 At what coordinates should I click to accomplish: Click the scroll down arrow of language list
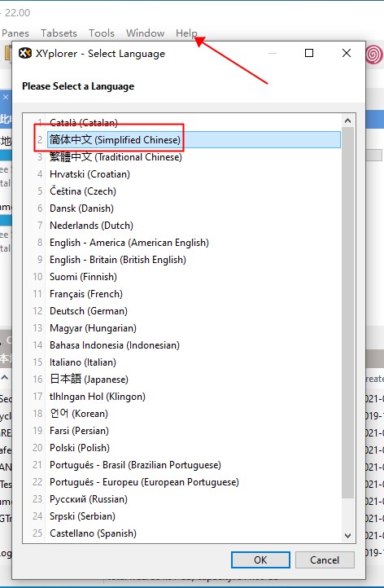[x=347, y=536]
